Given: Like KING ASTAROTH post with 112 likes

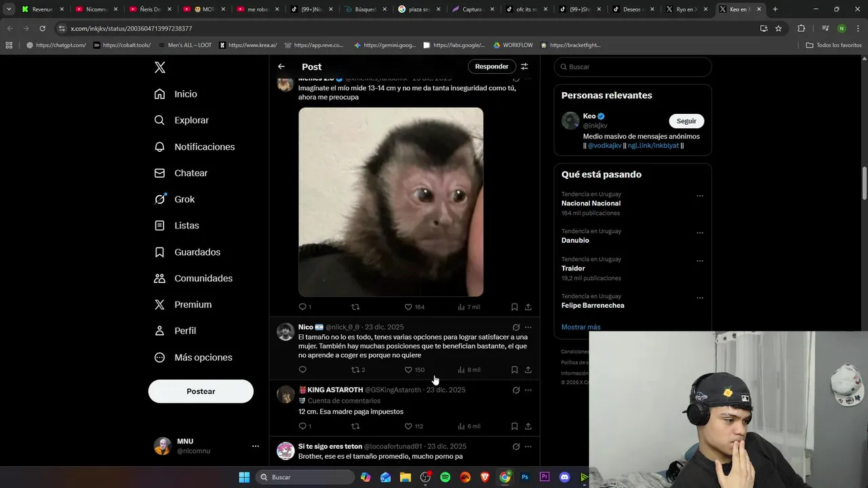Looking at the screenshot, I should click(x=414, y=426).
